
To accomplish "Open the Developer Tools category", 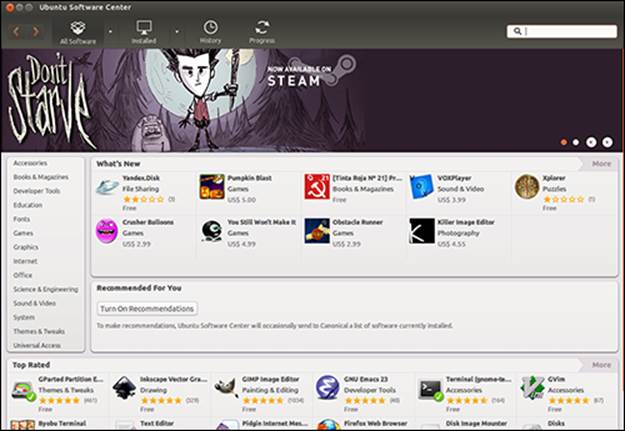I will pos(37,191).
